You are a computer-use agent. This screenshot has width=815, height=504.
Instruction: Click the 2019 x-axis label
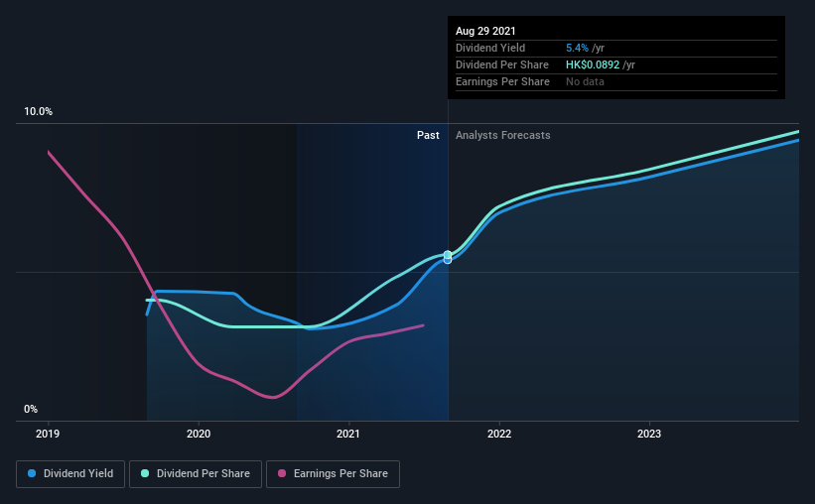point(48,434)
